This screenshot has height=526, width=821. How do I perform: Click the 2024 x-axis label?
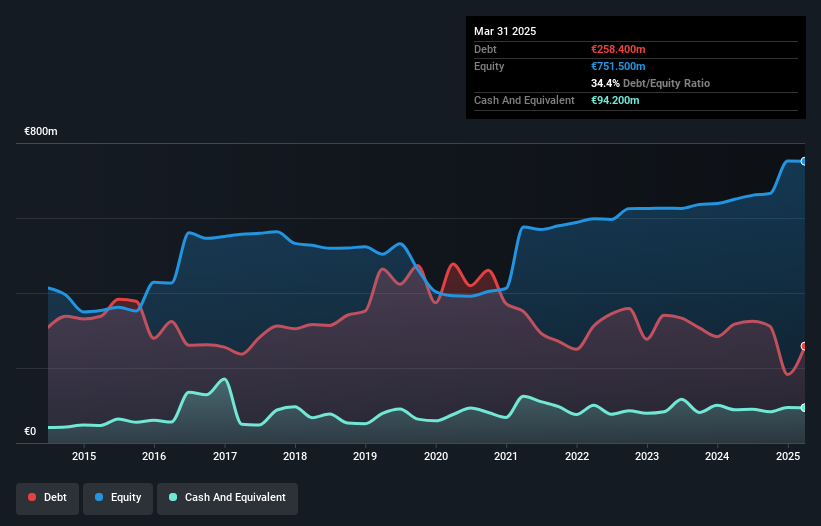717,456
